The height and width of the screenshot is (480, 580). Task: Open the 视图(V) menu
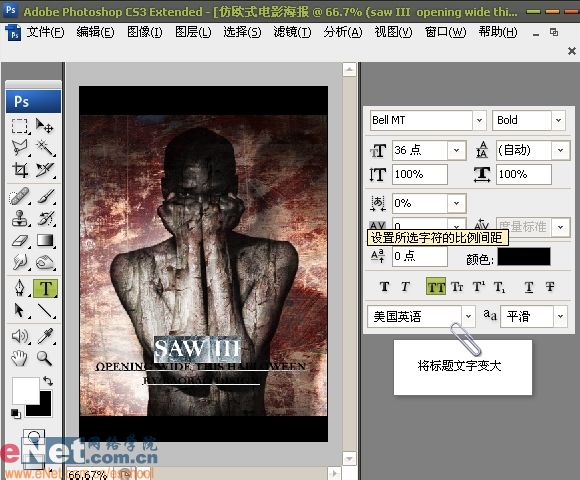point(393,32)
